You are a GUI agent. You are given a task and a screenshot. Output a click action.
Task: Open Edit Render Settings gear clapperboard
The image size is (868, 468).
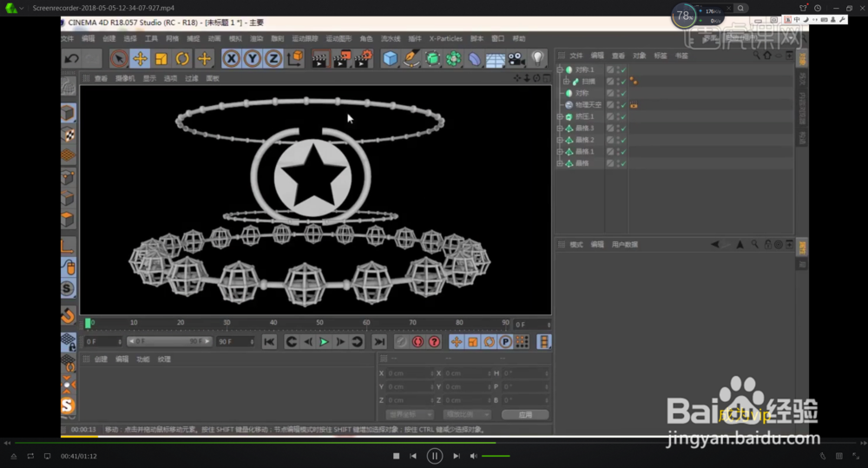tap(363, 59)
